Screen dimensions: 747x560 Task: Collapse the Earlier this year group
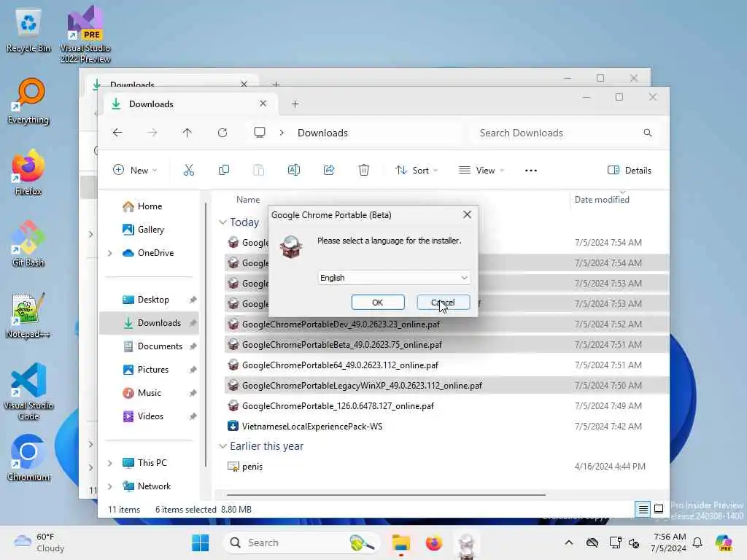[x=222, y=446]
